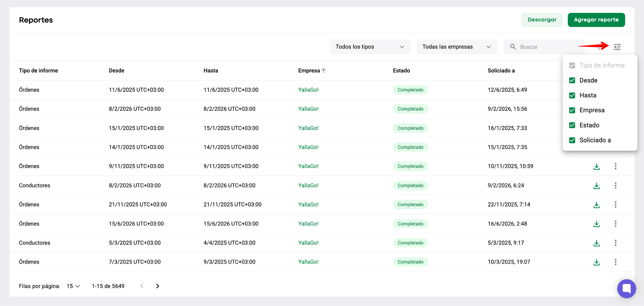The image size is (644, 306).
Task: Open the column settings filter icon
Action: tap(617, 47)
